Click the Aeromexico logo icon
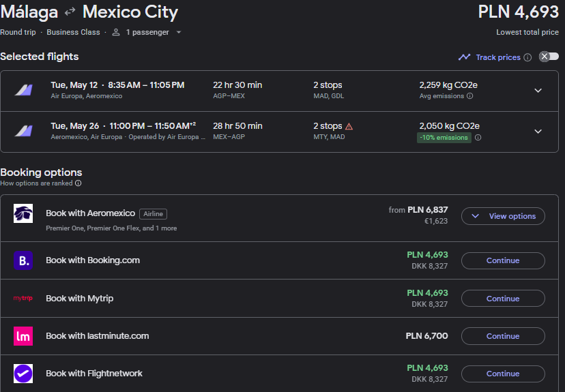 (x=23, y=213)
